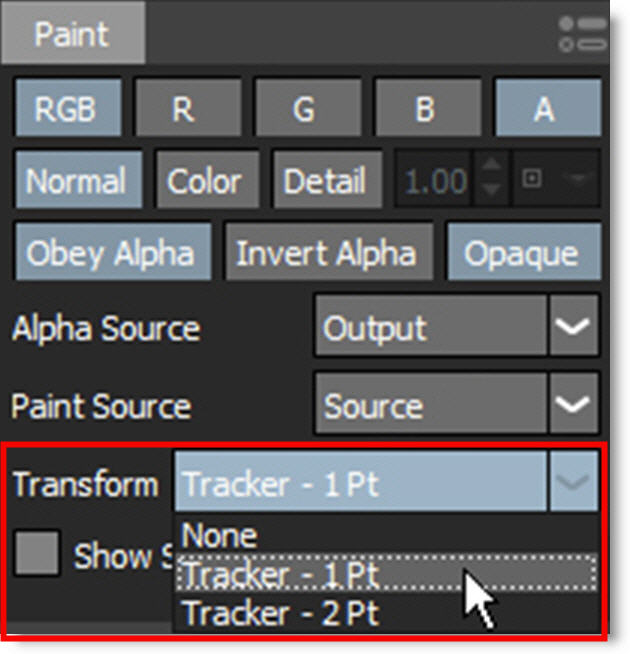Screen dimensions: 630x654
Task: Open the Paint panel options menu icon
Action: (x=583, y=33)
